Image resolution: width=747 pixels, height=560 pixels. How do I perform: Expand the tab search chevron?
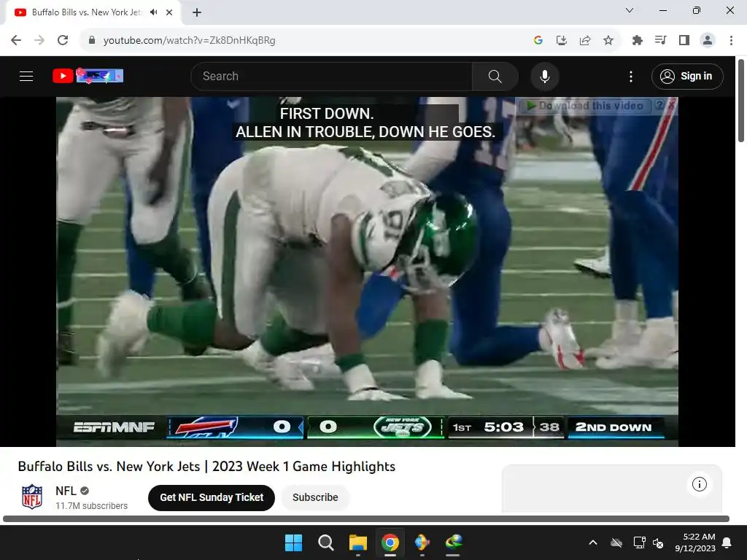coord(630,10)
